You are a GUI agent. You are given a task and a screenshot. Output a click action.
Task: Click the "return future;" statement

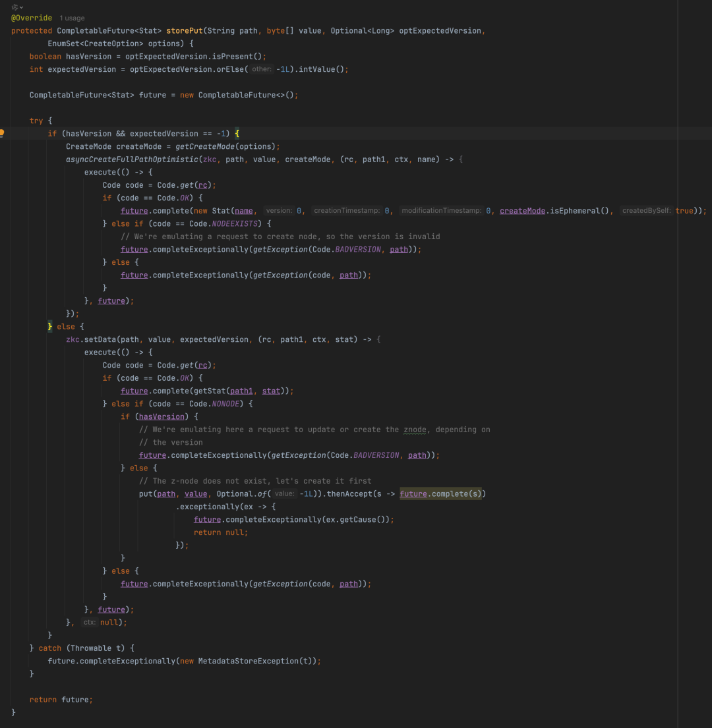[61, 700]
